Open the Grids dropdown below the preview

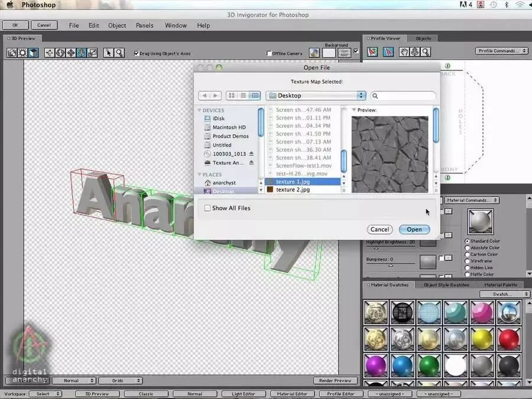pos(121,381)
